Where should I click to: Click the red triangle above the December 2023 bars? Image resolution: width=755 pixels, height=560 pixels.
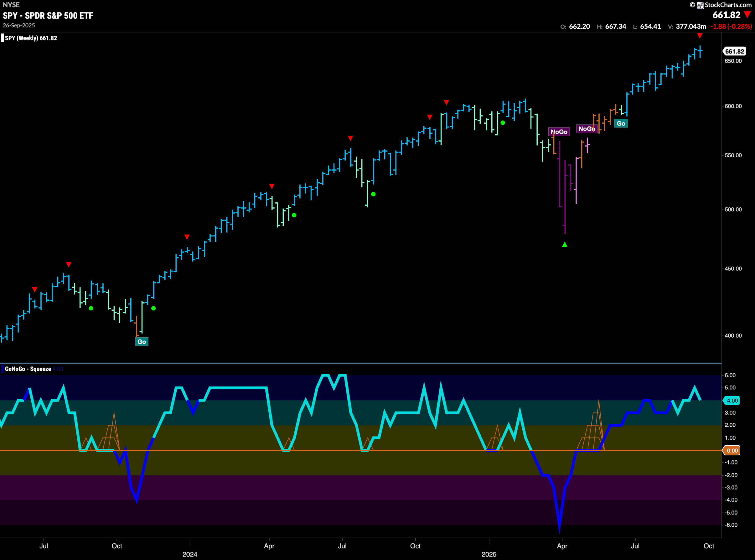(x=187, y=237)
